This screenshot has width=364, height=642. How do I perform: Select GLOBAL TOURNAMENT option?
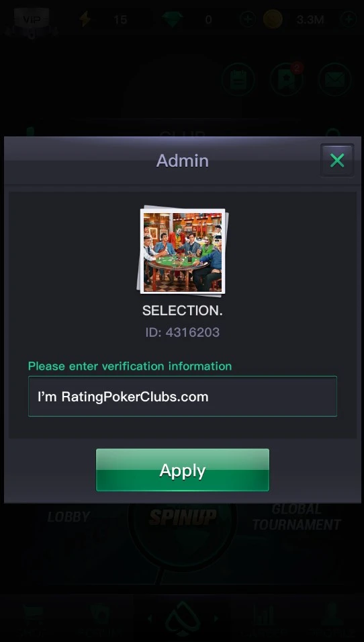(296, 517)
